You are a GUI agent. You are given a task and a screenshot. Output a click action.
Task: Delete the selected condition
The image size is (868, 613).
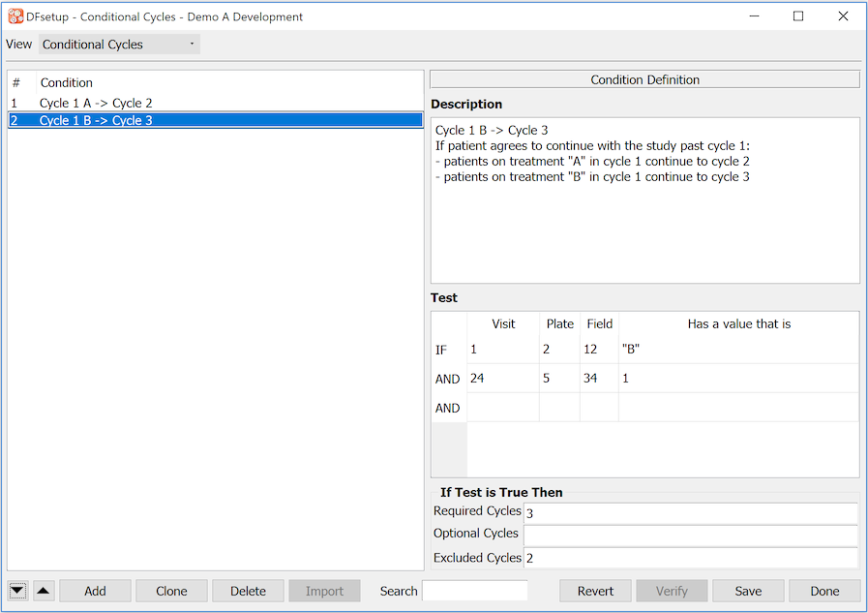pyautogui.click(x=248, y=591)
